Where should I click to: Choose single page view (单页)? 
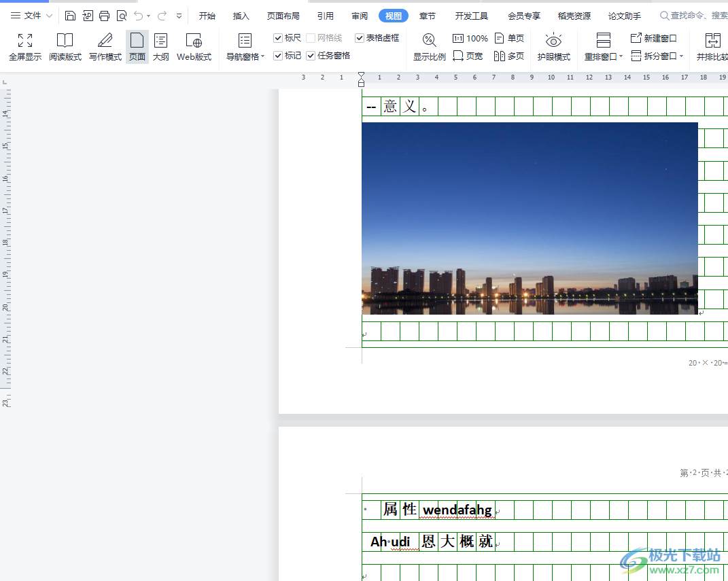[509, 38]
